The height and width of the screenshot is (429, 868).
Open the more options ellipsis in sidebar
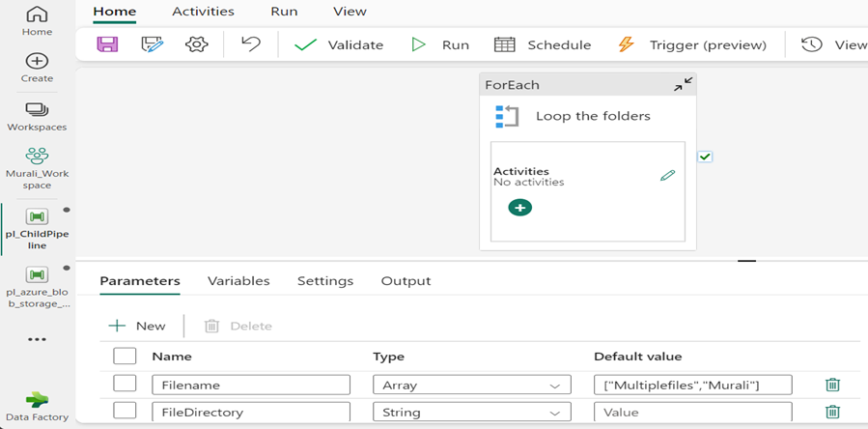click(37, 340)
